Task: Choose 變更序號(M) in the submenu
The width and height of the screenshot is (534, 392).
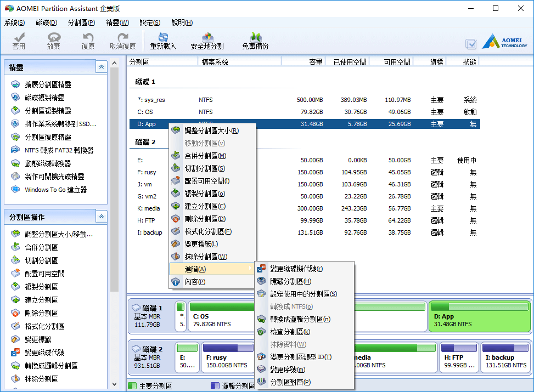Action: [305, 370]
